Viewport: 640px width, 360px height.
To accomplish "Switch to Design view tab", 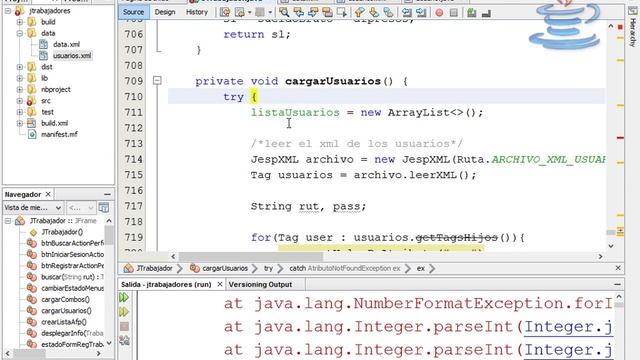I will coord(165,12).
